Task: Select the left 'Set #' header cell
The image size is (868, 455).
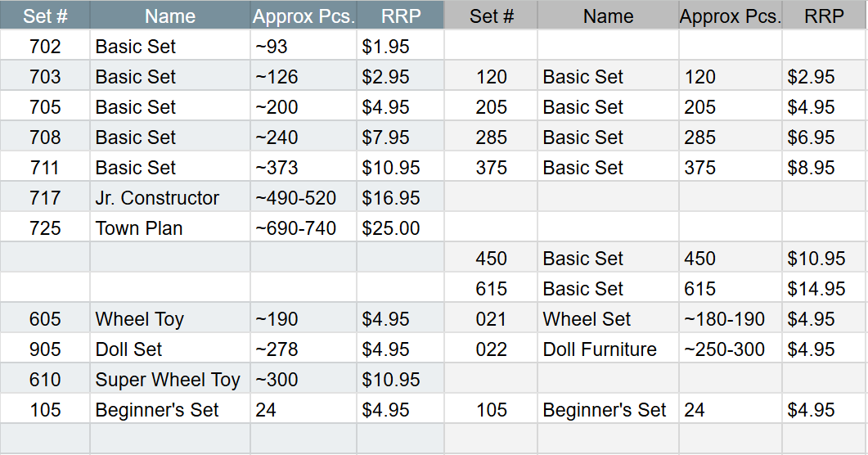Action: tap(45, 16)
